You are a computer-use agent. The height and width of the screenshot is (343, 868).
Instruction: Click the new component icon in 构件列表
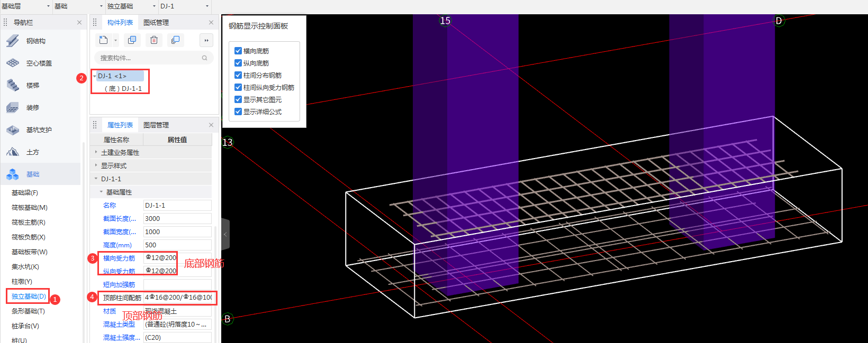pos(104,40)
